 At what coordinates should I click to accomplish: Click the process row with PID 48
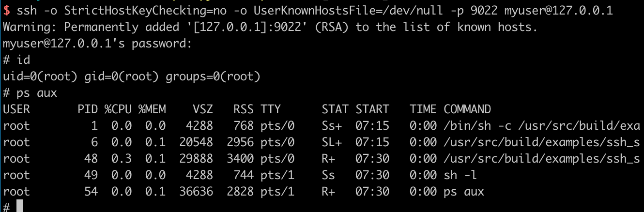322,159
